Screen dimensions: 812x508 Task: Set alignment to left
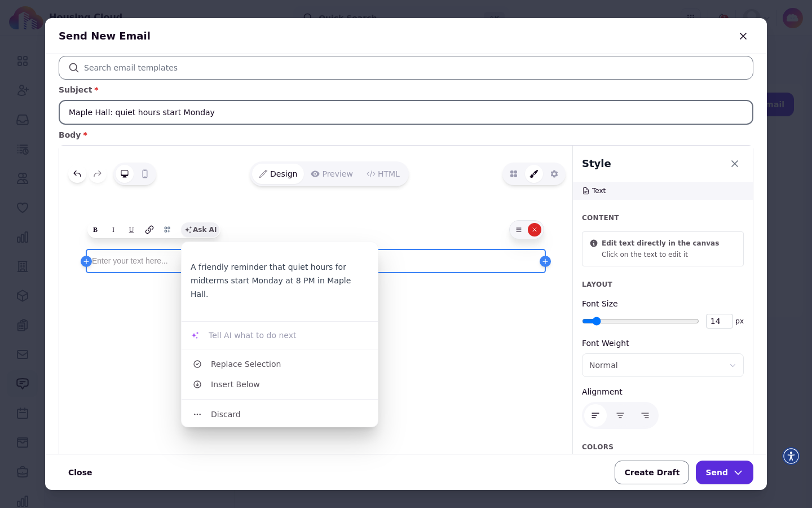pos(595,415)
